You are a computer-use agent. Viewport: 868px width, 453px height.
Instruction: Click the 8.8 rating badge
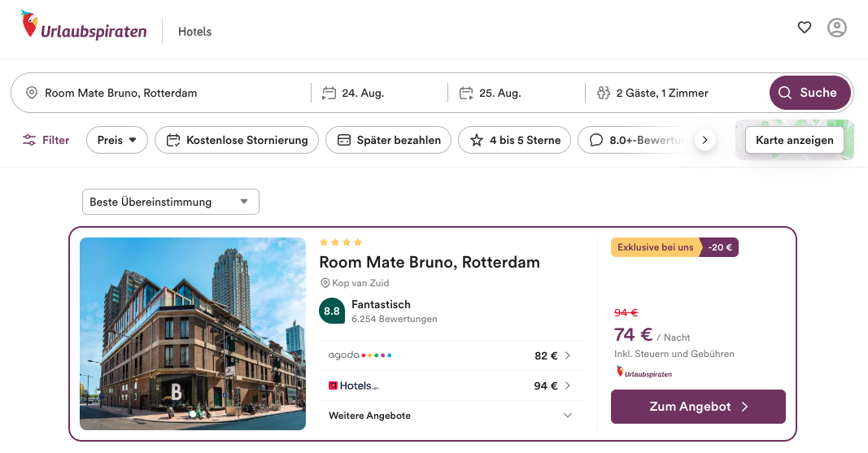pyautogui.click(x=332, y=311)
